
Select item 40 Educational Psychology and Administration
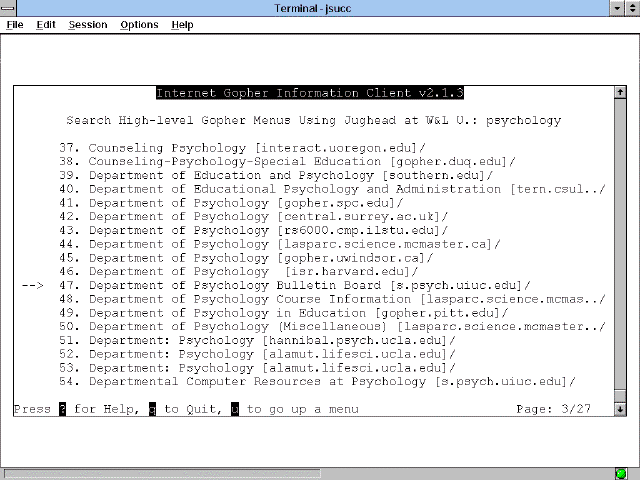coord(332,189)
